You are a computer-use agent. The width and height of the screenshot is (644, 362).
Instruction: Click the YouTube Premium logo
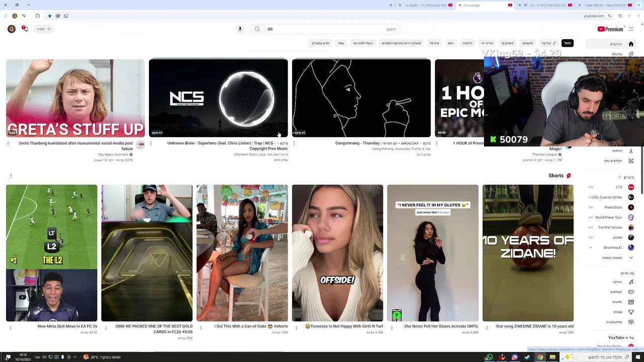point(610,29)
